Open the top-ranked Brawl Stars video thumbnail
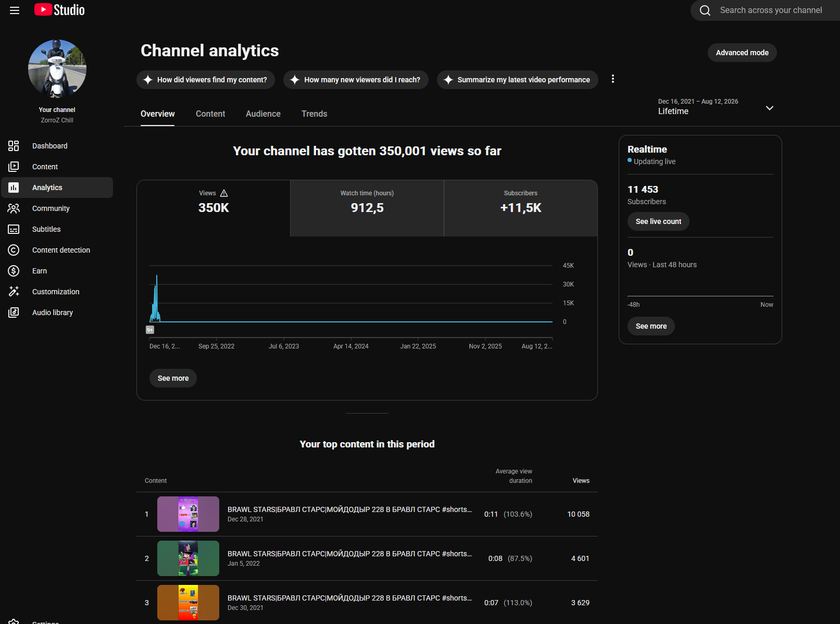Viewport: 840px width, 624px height. click(188, 514)
